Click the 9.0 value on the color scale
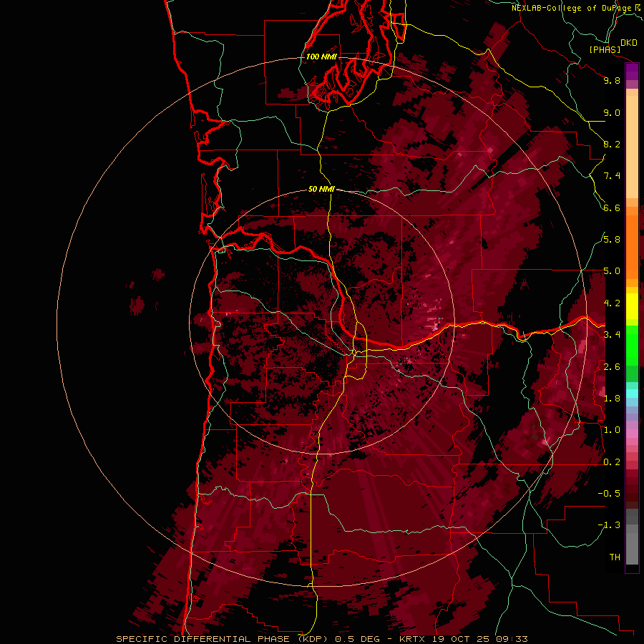The height and width of the screenshot is (644, 644). [612, 112]
